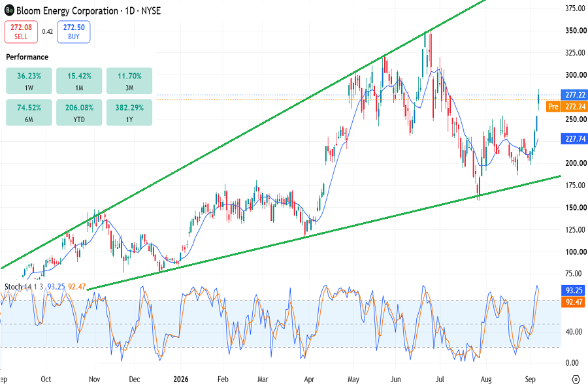Open the "Stoch 14 1 3" indicator legend
The width and height of the screenshot is (588, 392).
point(24,287)
